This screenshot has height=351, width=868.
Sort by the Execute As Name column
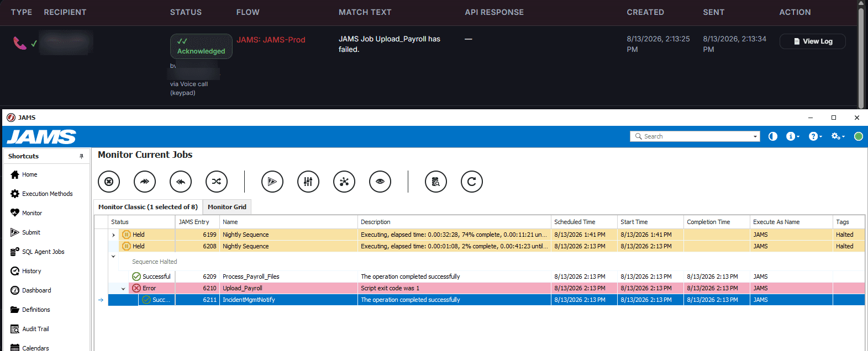(791, 222)
